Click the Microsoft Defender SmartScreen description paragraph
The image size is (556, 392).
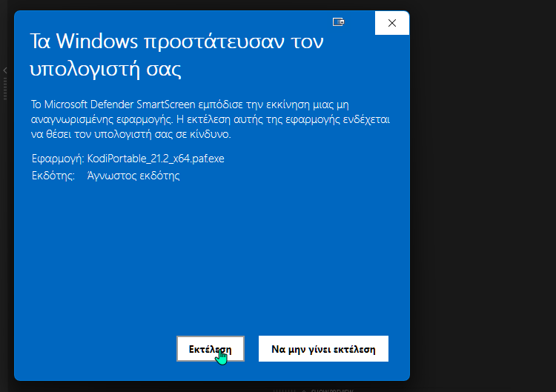tap(211, 119)
